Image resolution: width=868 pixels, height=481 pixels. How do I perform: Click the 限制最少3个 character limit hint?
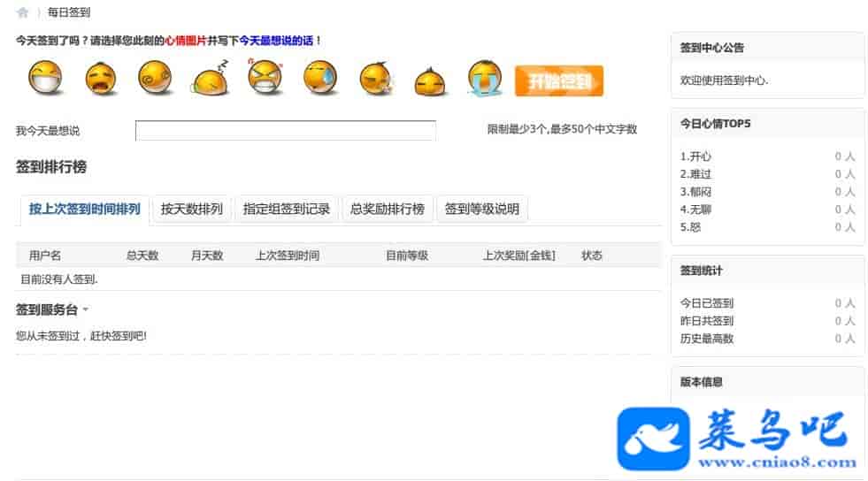point(562,129)
